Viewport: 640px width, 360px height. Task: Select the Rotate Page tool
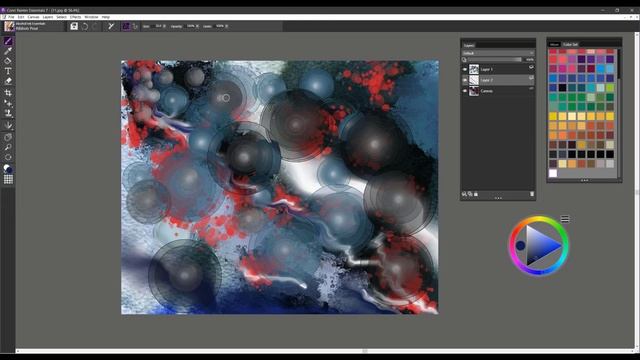[x=8, y=157]
